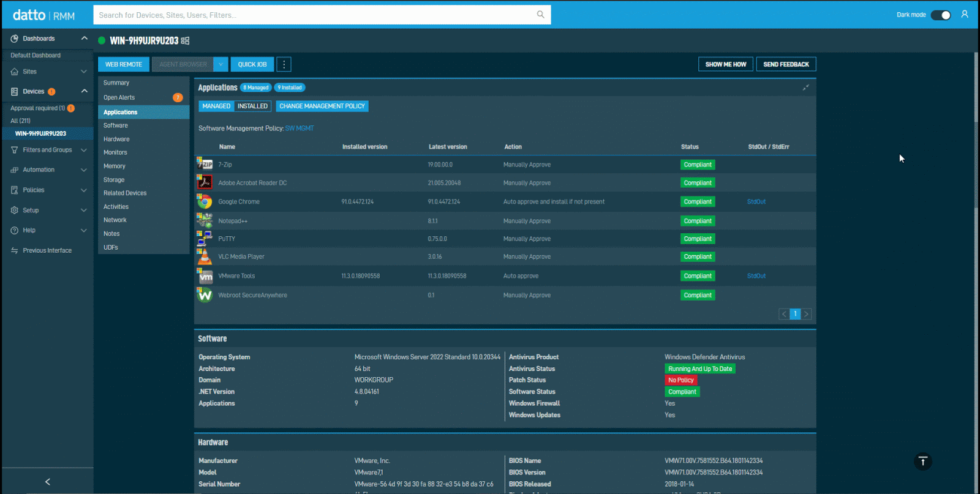Viewport: 980px width, 494px height.
Task: Click the VLC Media Player cone icon
Action: 205,256
